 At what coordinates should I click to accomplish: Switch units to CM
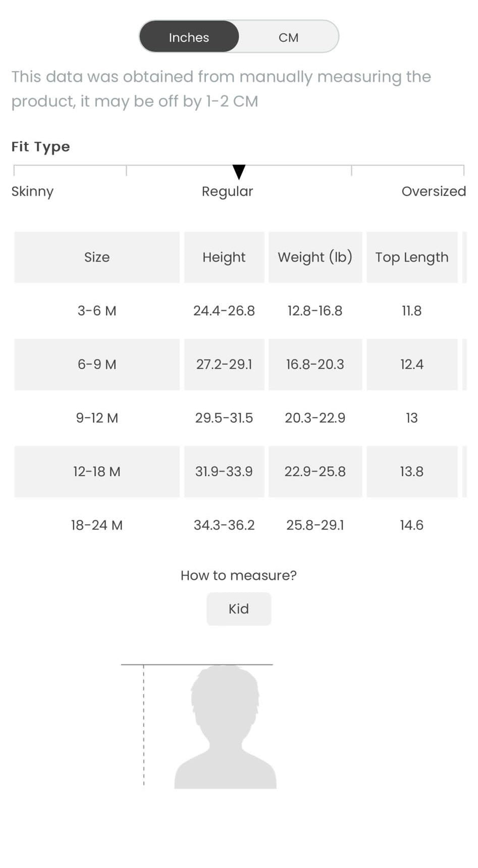click(288, 37)
